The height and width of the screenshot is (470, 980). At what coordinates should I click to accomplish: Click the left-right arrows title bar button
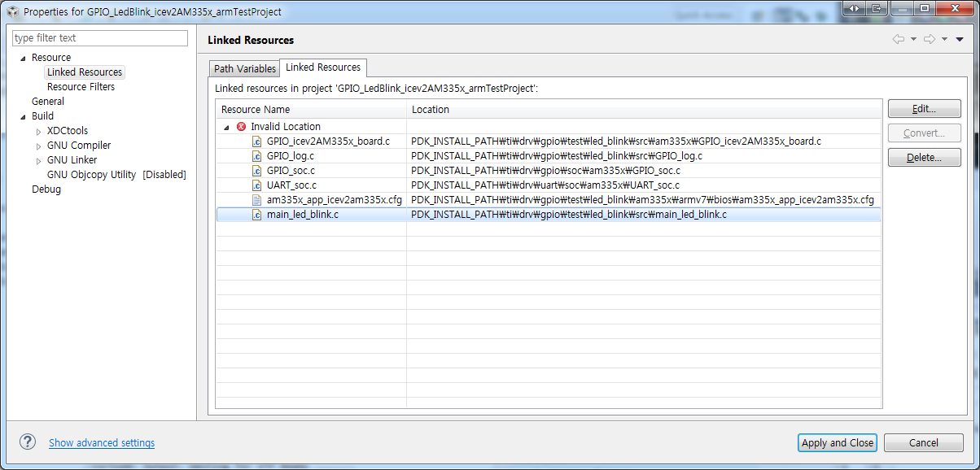[x=854, y=8]
